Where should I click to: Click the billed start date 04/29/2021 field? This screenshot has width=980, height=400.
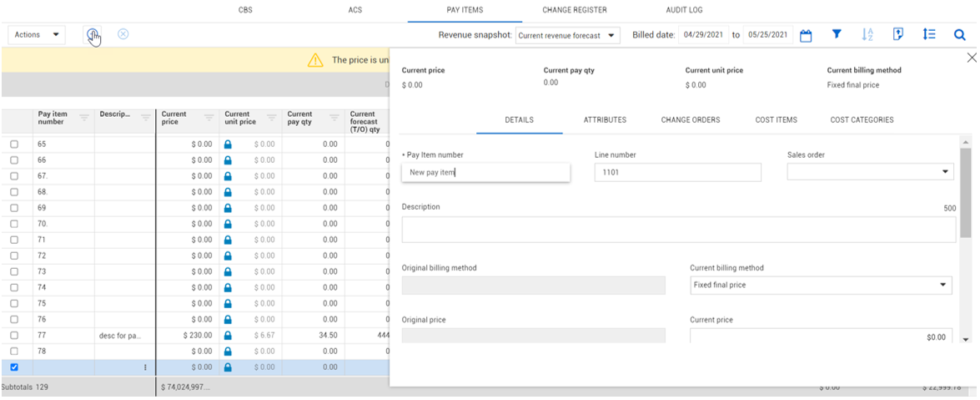pos(704,35)
